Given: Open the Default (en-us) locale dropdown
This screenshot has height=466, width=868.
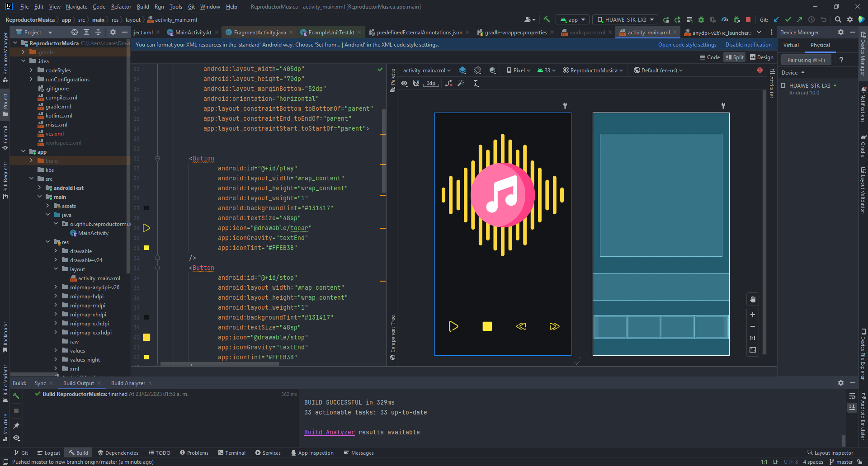Looking at the screenshot, I should (x=658, y=70).
